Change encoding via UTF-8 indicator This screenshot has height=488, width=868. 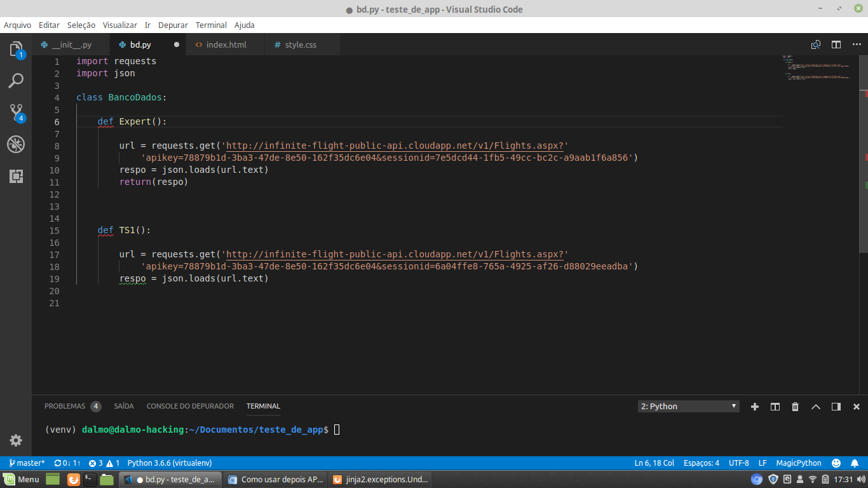coord(739,463)
